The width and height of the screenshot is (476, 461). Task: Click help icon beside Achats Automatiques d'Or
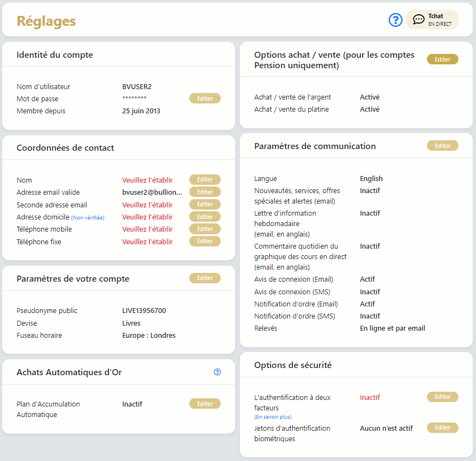click(x=217, y=372)
